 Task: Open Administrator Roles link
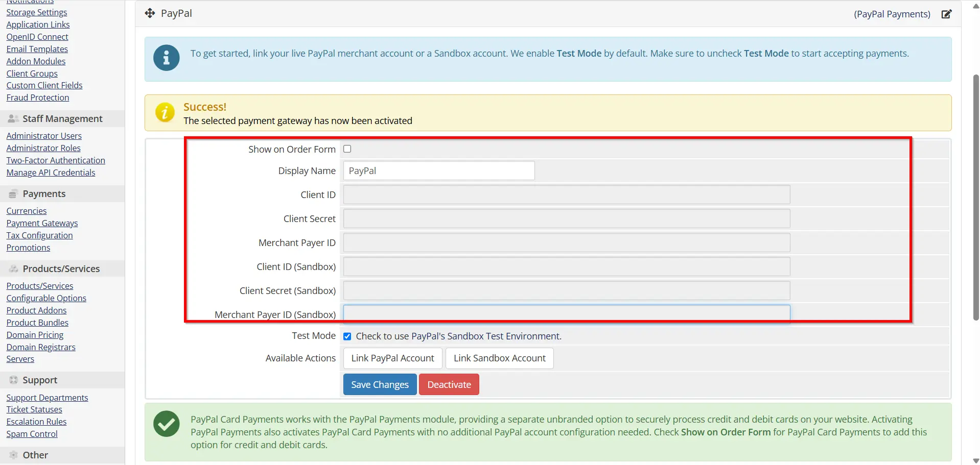point(43,148)
